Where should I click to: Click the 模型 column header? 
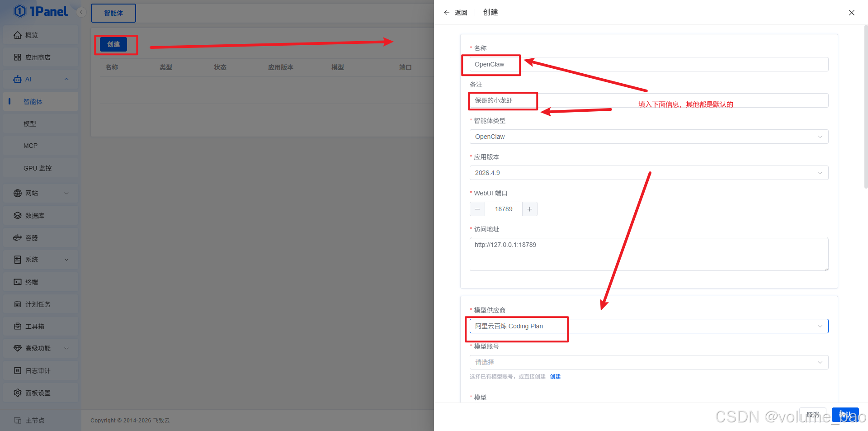(x=338, y=67)
